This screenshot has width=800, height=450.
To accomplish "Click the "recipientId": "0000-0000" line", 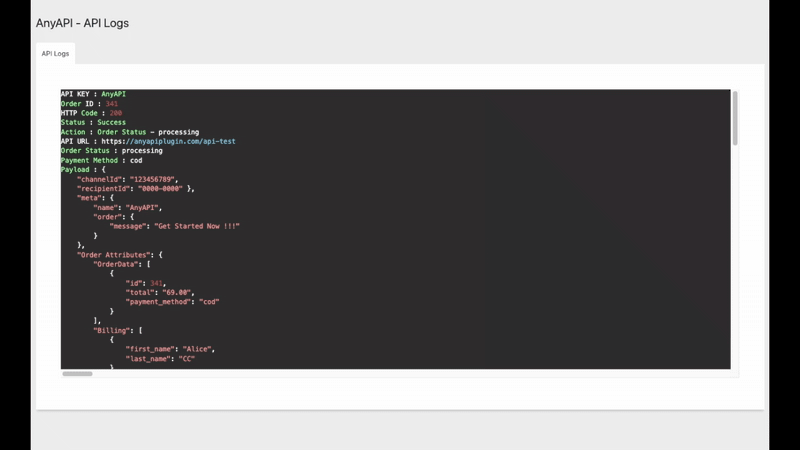I will pos(136,189).
